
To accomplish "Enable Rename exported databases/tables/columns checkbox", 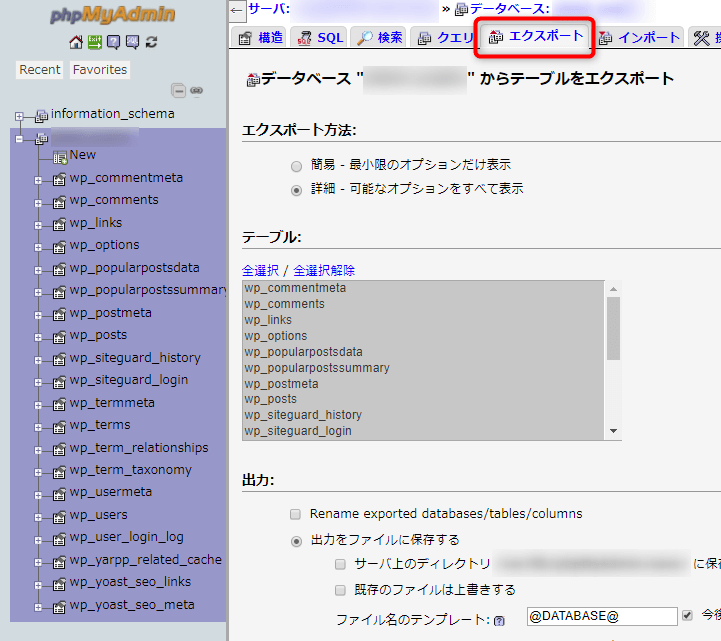I will click(295, 514).
